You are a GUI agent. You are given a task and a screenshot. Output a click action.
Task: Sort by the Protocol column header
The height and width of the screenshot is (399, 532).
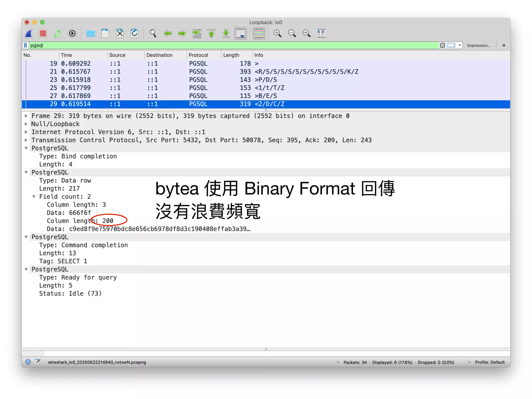click(x=204, y=55)
